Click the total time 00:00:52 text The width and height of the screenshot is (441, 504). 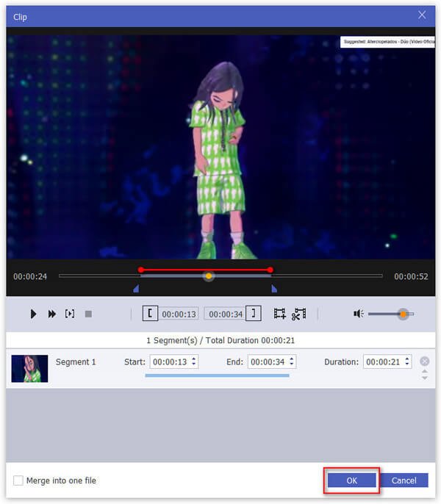point(411,276)
